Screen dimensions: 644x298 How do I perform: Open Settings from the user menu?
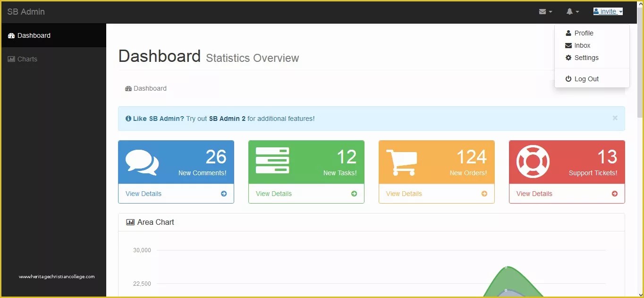click(585, 58)
